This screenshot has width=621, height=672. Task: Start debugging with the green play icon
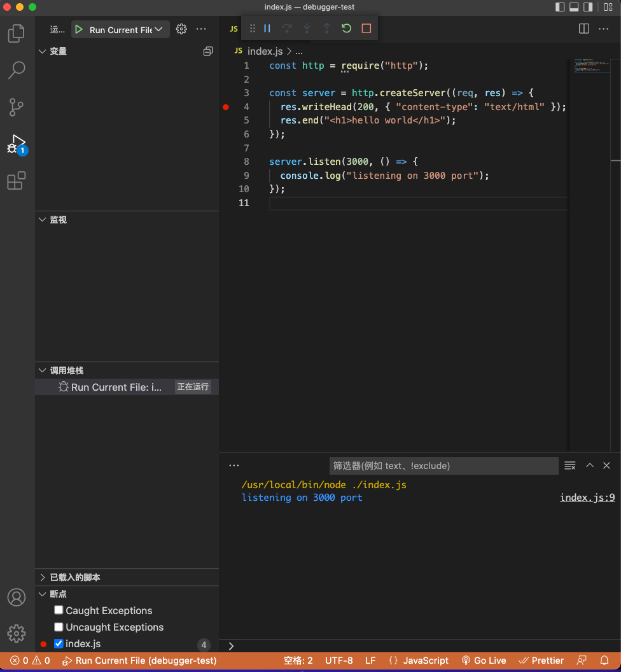[79, 29]
